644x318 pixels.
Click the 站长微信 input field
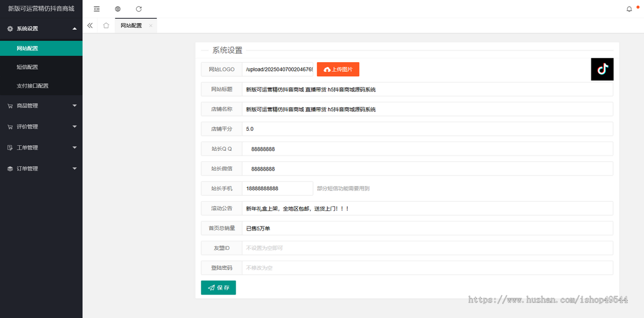click(x=427, y=168)
